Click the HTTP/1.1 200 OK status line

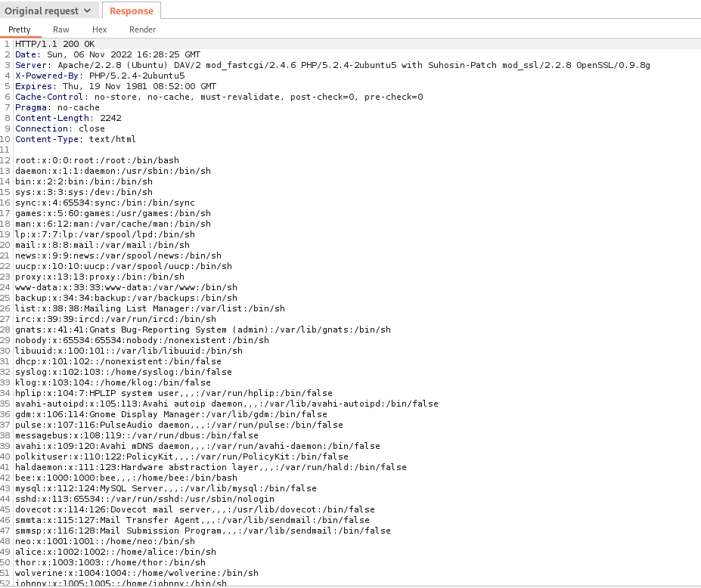pyautogui.click(x=55, y=44)
